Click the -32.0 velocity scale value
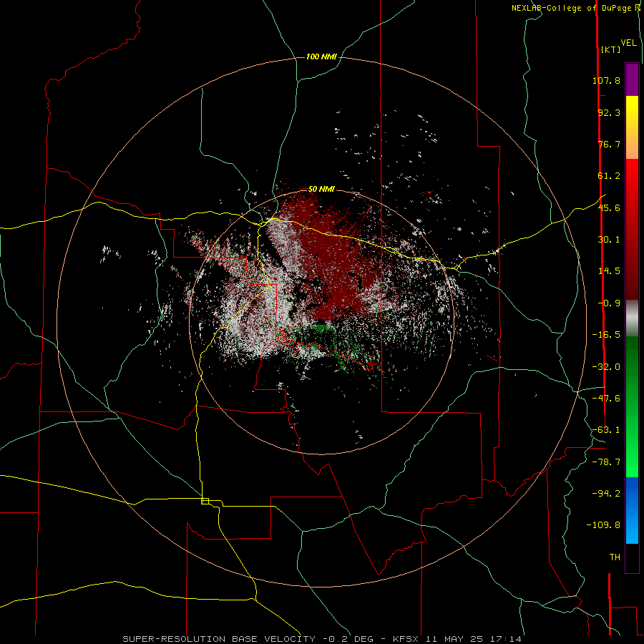The height and width of the screenshot is (644, 644). [x=606, y=367]
